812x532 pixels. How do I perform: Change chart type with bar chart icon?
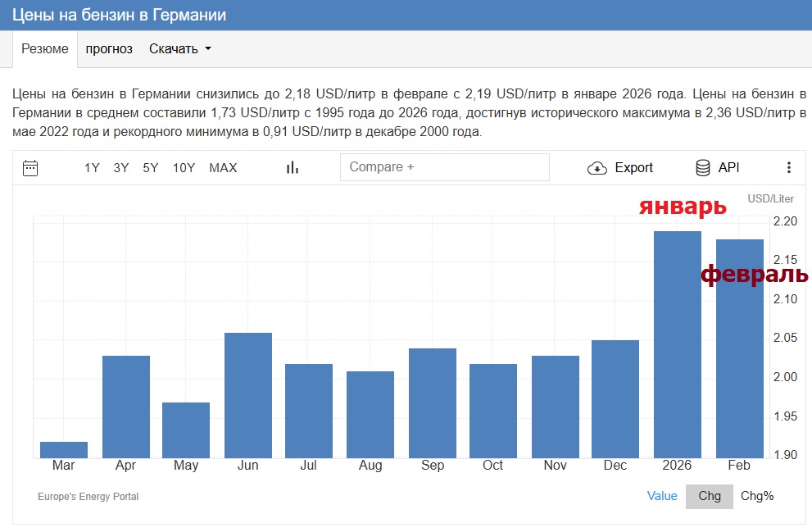[293, 167]
